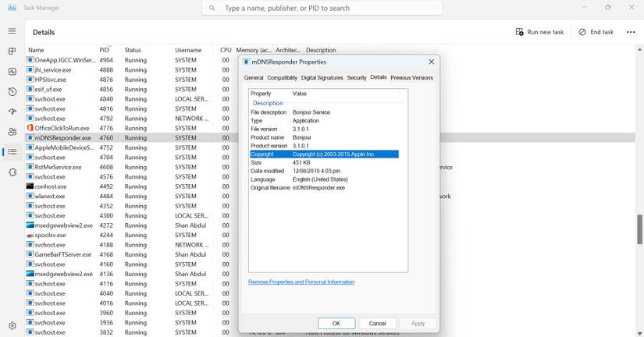Select the Product name Bonjour row
The width and height of the screenshot is (644, 337).
click(x=324, y=137)
